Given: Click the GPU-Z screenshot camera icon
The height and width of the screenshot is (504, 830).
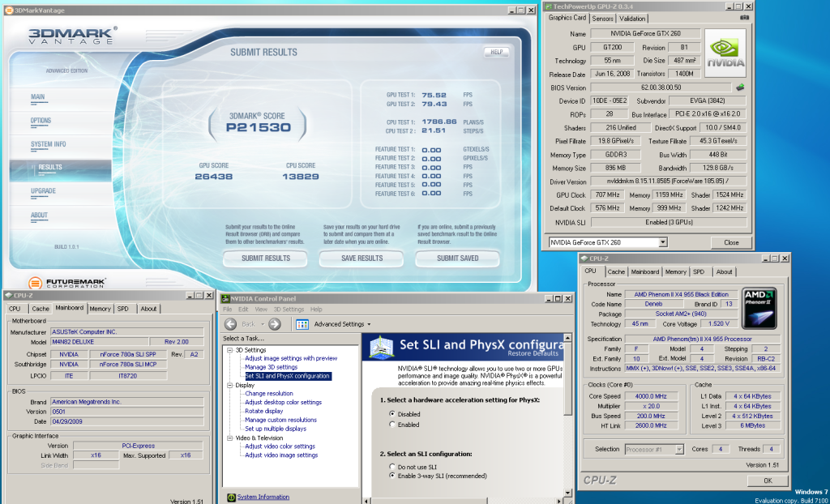Looking at the screenshot, I should (744, 18).
